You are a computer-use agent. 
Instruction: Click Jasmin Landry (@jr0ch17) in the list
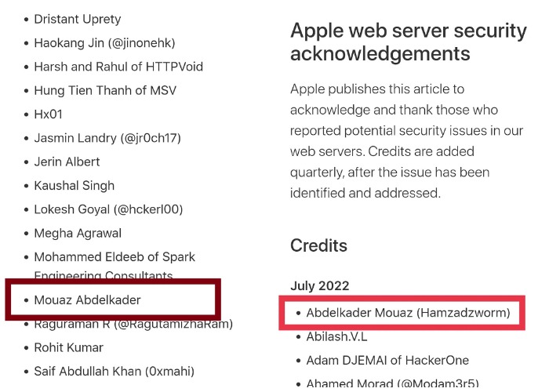[107, 138]
